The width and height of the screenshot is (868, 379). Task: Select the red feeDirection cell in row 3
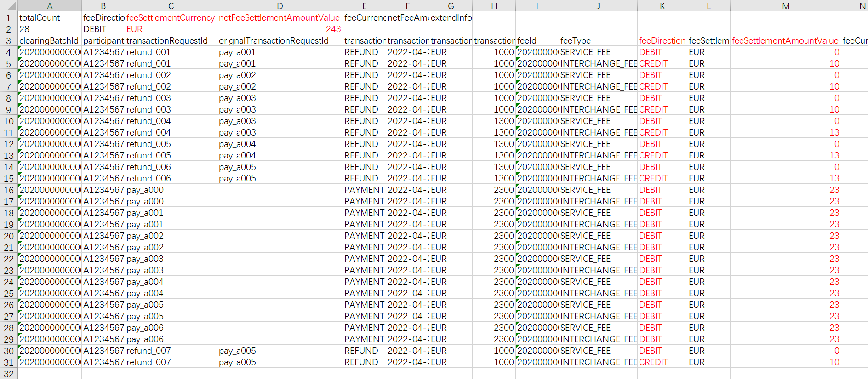pos(662,40)
